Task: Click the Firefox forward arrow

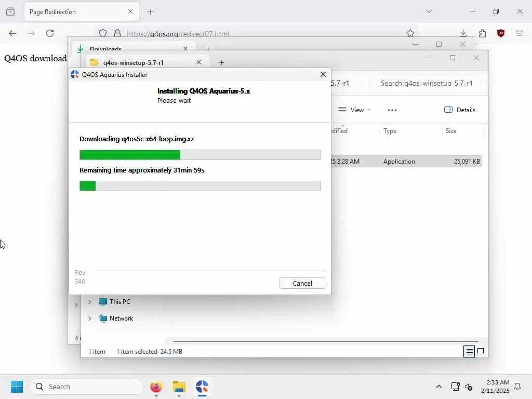Action: pyautogui.click(x=31, y=33)
